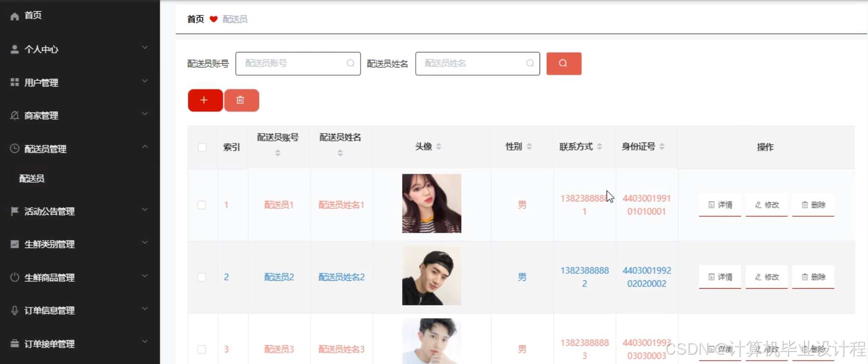Image resolution: width=868 pixels, height=364 pixels.
Task: Click phone number 13823888882
Action: point(584,277)
